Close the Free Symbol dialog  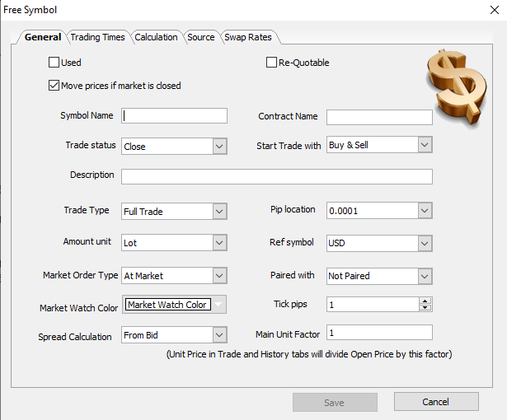click(495, 10)
